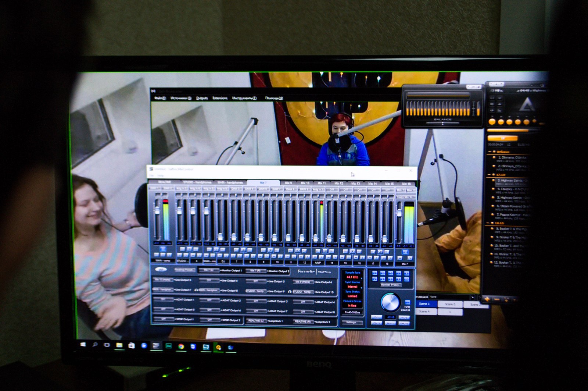The image size is (588, 391).
Task: Click the Monitor Preset button
Action: (x=390, y=285)
